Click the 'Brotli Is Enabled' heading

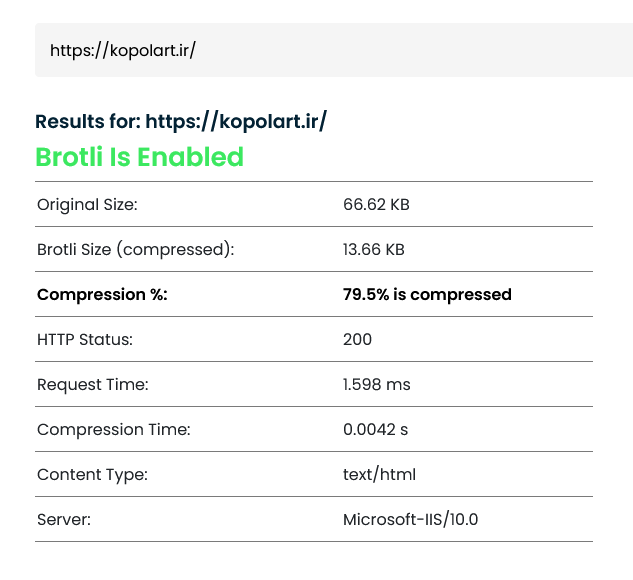coord(139,157)
